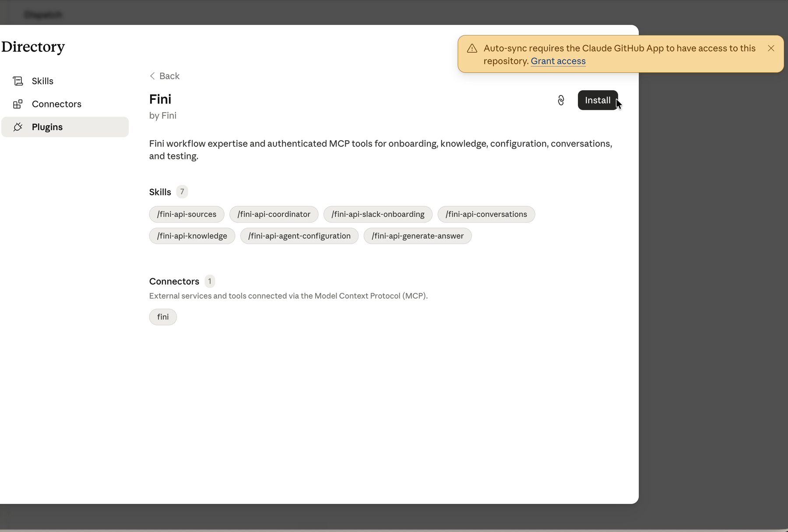788x532 pixels.
Task: Click the Skills scroll icon in sidebar
Action: click(x=18, y=81)
